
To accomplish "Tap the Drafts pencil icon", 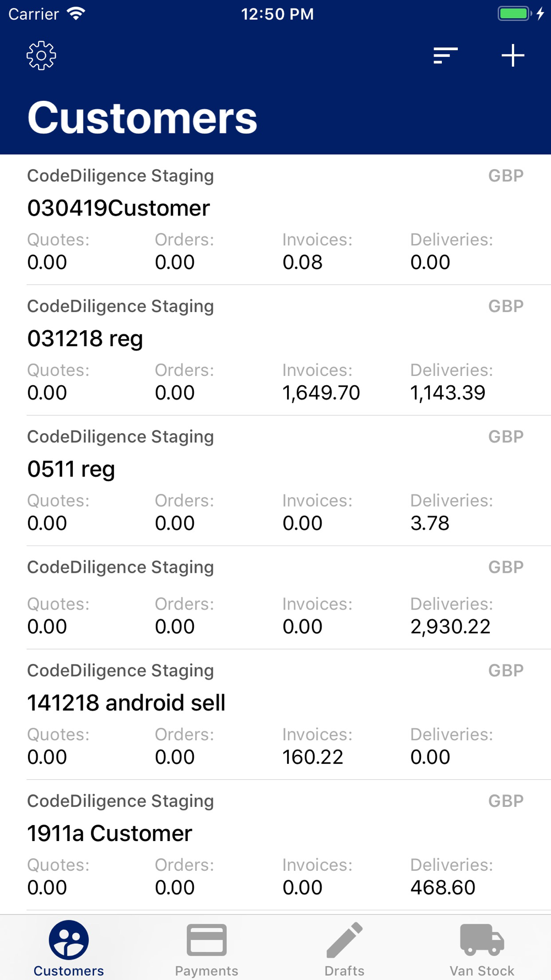I will (344, 940).
